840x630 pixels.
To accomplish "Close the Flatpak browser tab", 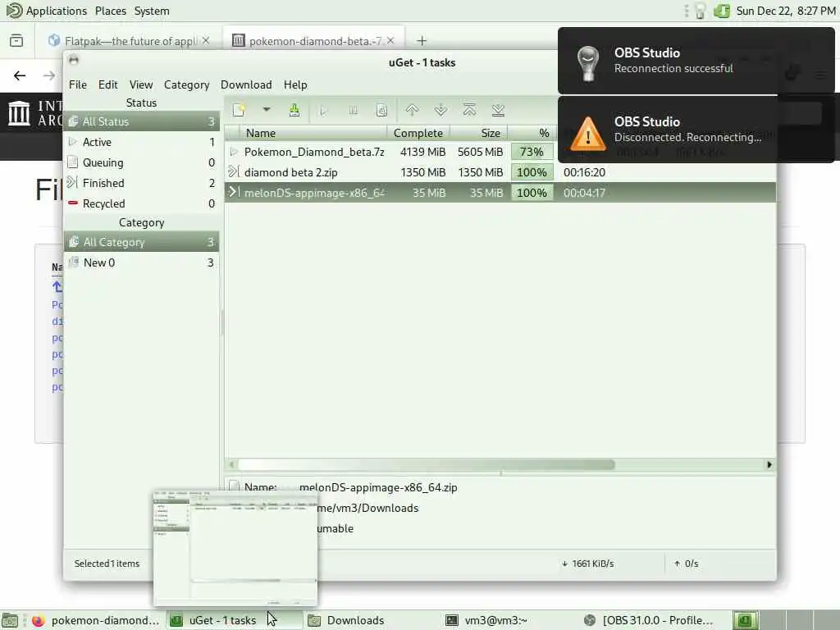I will pyautogui.click(x=206, y=40).
